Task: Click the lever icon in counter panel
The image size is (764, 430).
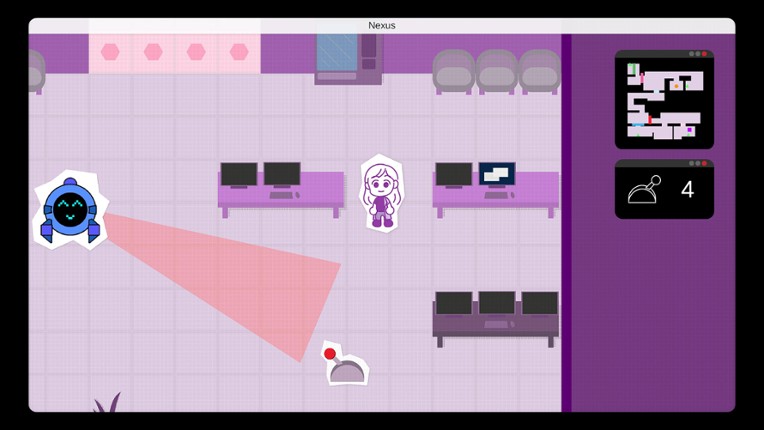Action: pyautogui.click(x=644, y=189)
